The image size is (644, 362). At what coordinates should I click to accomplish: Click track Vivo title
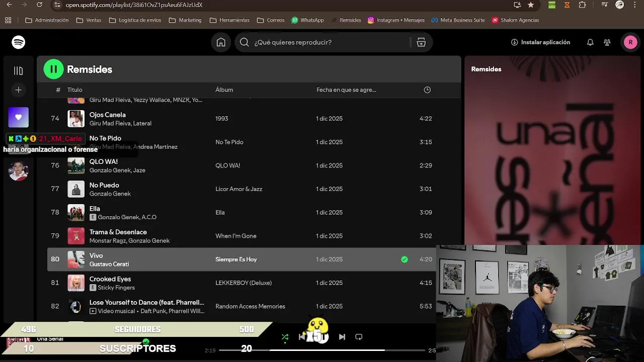(x=96, y=255)
